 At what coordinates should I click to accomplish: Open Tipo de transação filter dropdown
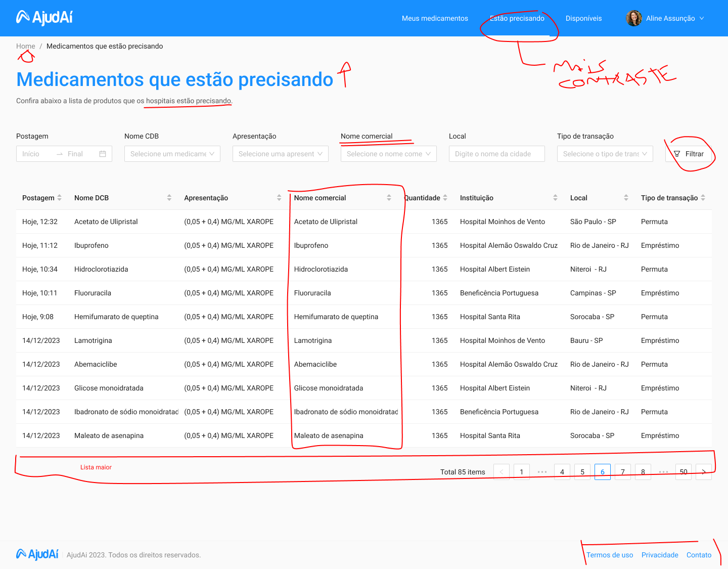coord(605,154)
